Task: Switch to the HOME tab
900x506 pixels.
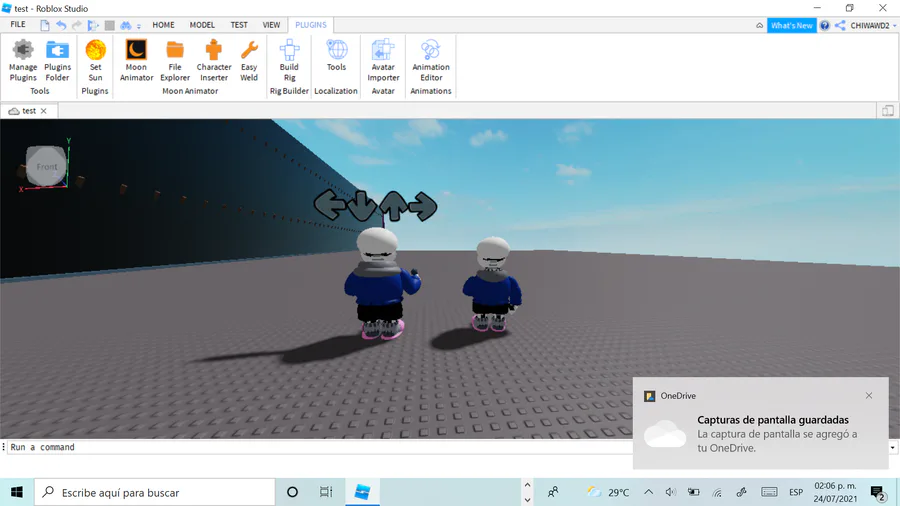Action: pyautogui.click(x=163, y=25)
